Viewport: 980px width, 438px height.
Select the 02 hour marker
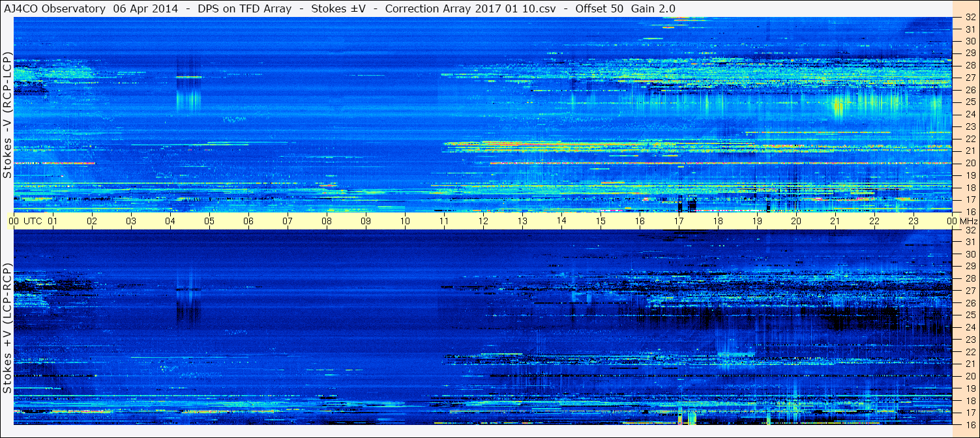(x=92, y=221)
